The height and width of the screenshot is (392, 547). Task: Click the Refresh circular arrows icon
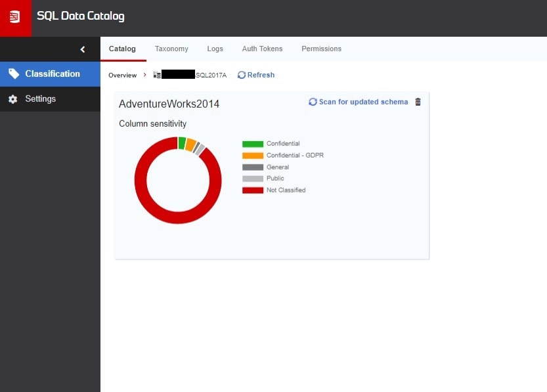point(242,75)
